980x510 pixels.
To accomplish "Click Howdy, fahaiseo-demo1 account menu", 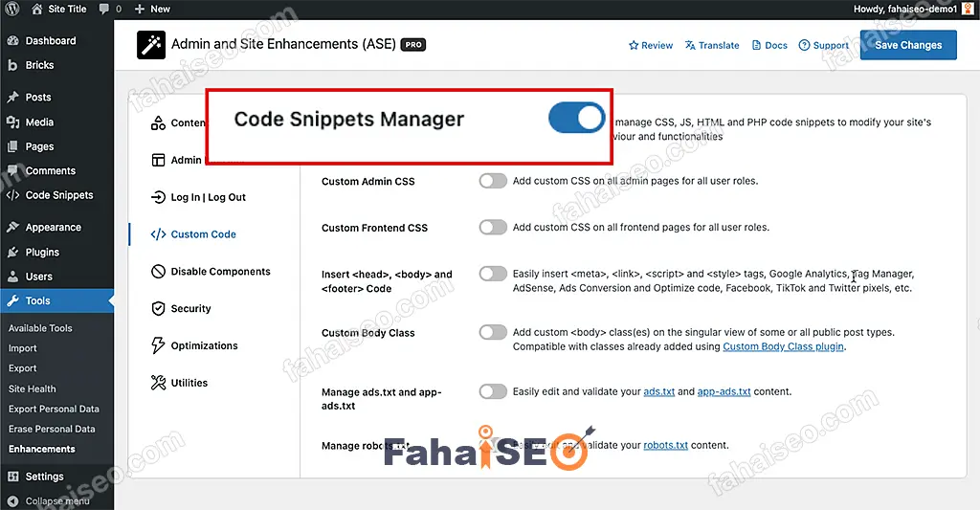I will (x=914, y=9).
